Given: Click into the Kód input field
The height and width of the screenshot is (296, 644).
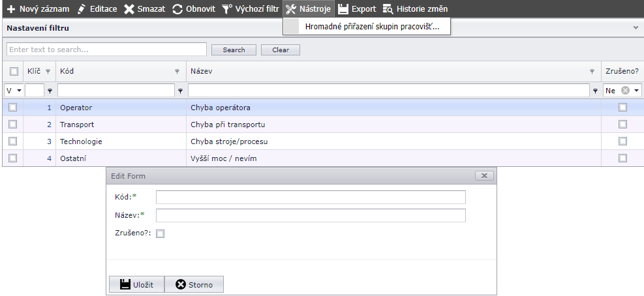Looking at the screenshot, I should pyautogui.click(x=311, y=198).
